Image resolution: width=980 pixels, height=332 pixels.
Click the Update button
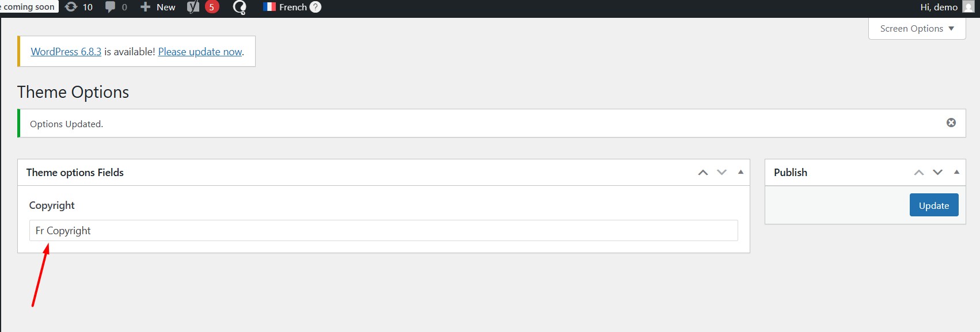[933, 205]
